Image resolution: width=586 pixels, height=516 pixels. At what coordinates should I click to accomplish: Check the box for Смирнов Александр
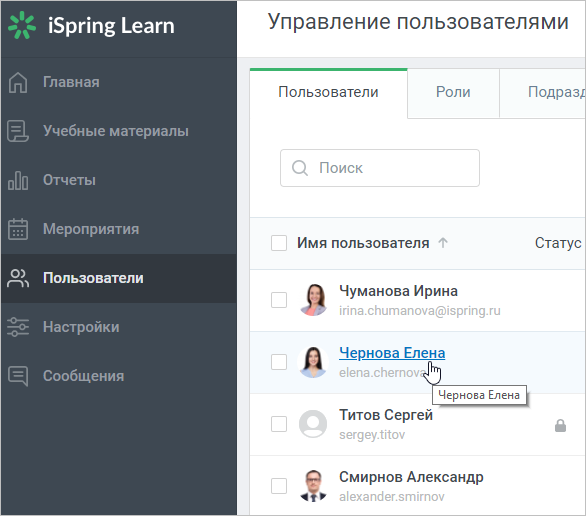tap(279, 486)
